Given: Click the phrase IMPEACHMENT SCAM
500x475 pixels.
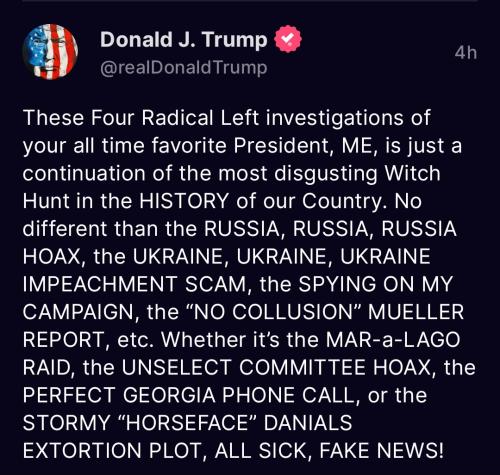Looking at the screenshot, I should click(x=134, y=284).
